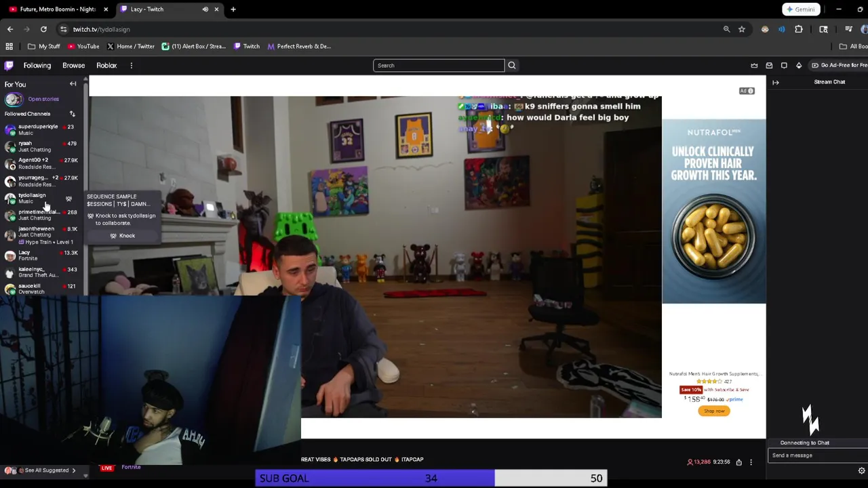The image size is (868, 488).
Task: Collapse the For You sidebar
Action: pos(73,84)
